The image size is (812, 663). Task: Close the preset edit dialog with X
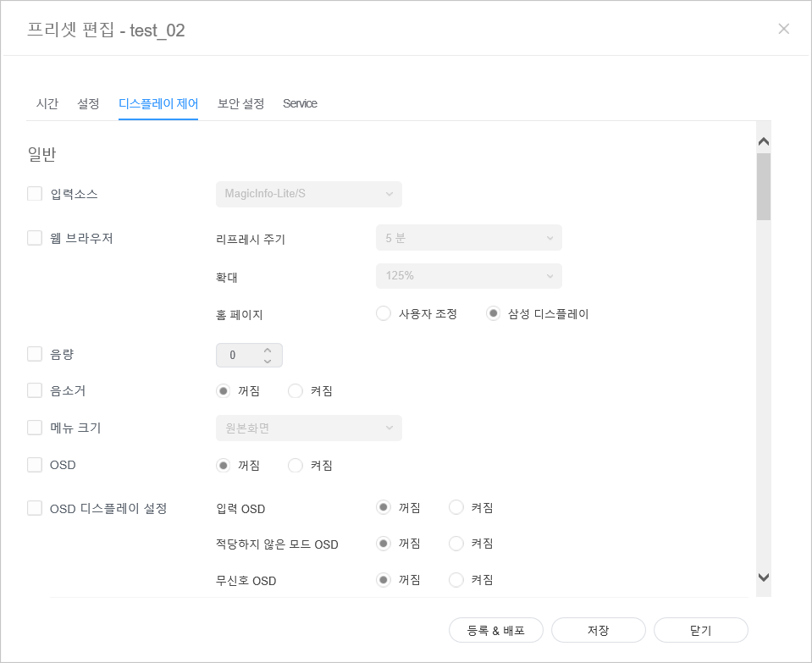[x=783, y=29]
